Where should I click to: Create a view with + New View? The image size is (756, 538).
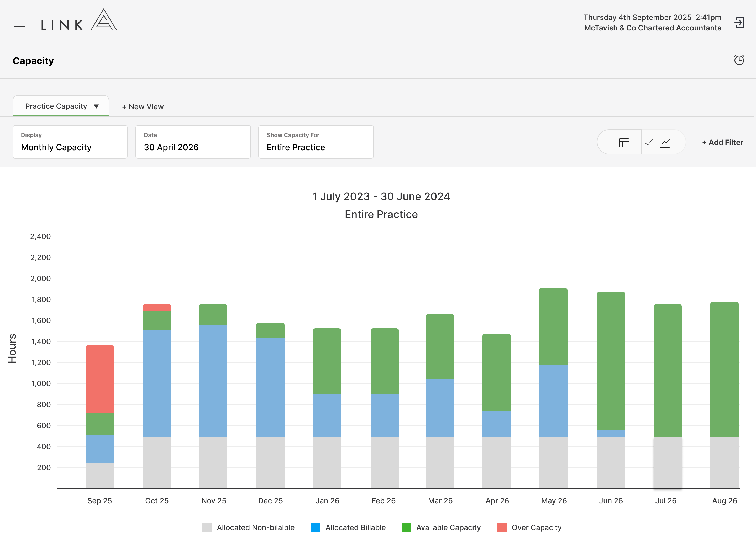point(143,107)
